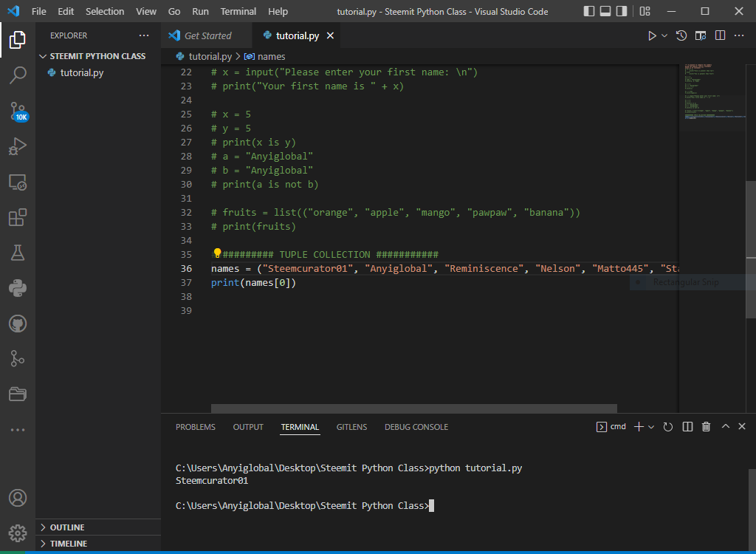Run the Python file with play button

(x=652, y=35)
